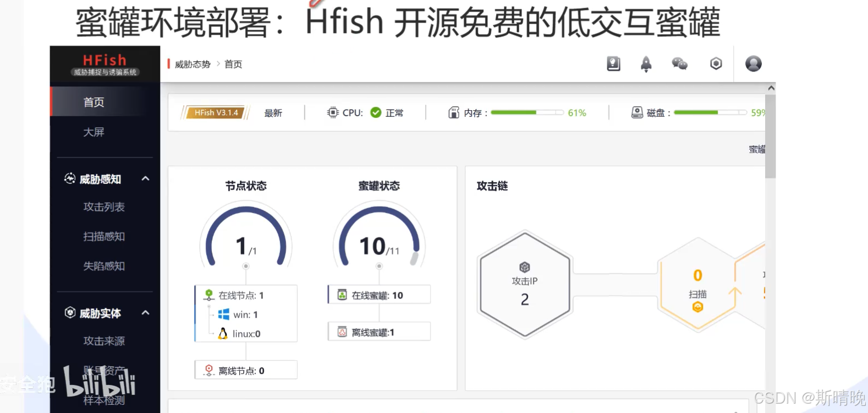
Task: Click the HFish logo in sidebar
Action: 105,64
